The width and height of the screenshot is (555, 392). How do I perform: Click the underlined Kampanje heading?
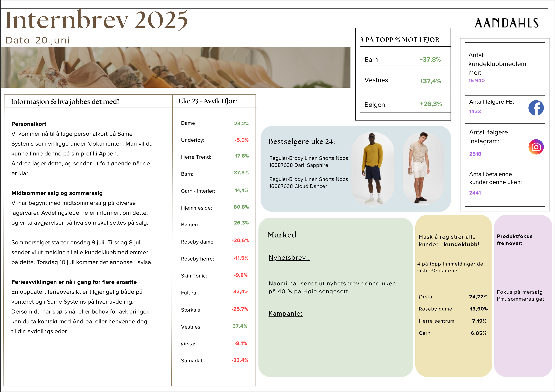[285, 314]
